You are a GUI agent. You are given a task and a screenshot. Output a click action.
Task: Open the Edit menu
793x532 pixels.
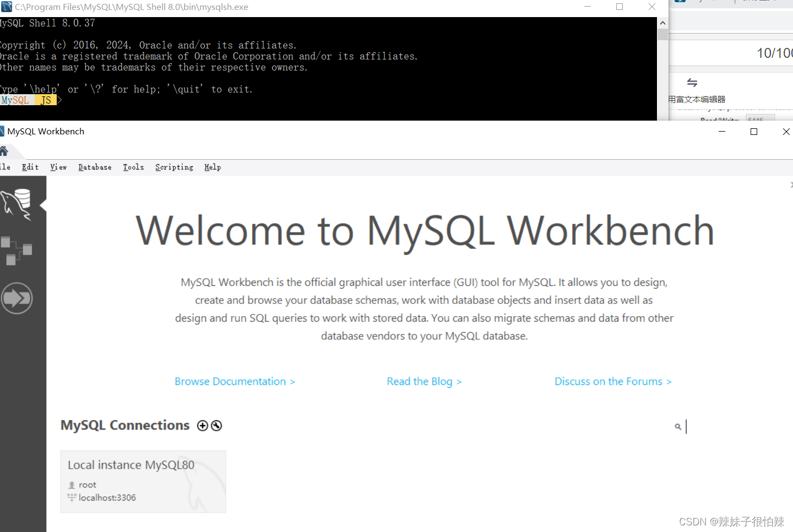[30, 167]
